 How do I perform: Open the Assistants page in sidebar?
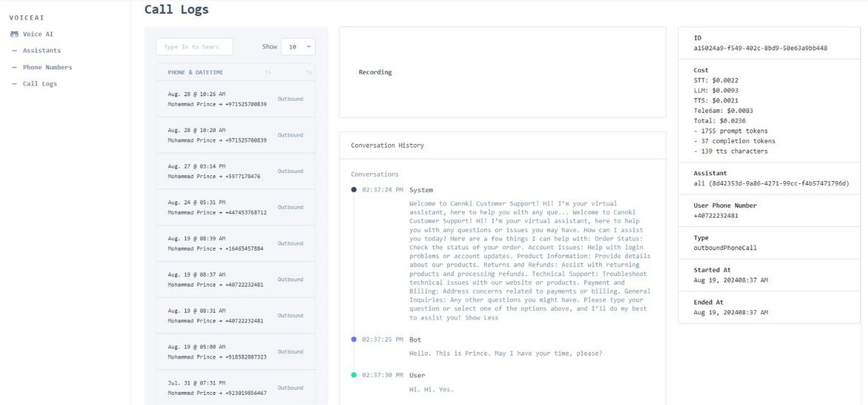[41, 51]
